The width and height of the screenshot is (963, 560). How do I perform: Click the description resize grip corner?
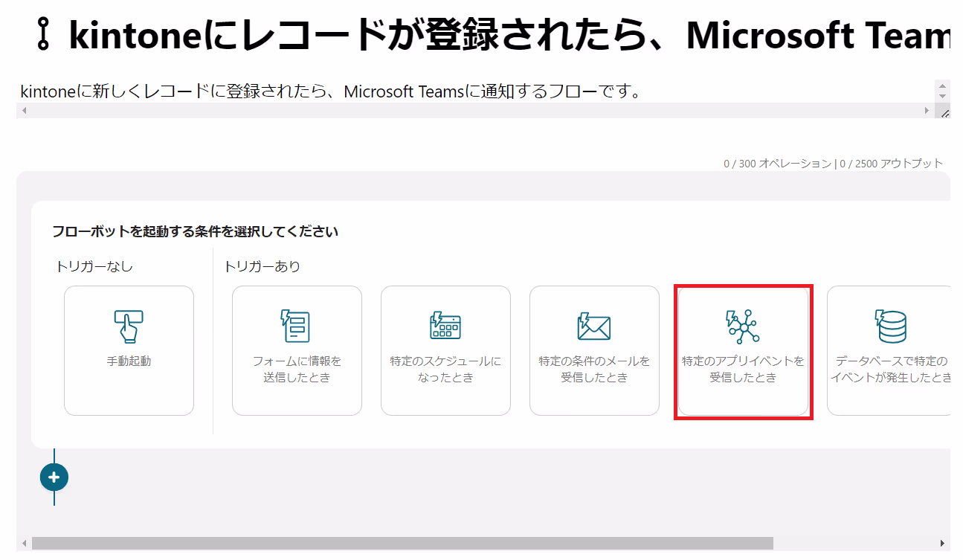944,112
